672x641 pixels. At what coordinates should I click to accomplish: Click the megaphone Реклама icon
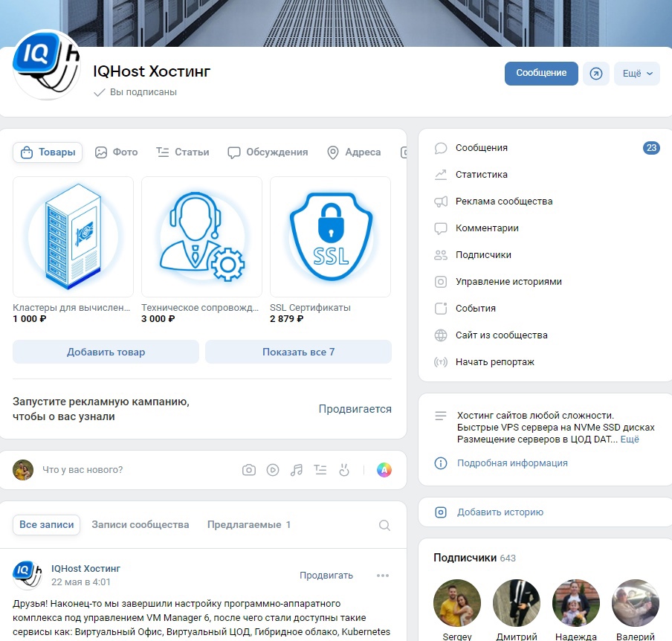441,202
